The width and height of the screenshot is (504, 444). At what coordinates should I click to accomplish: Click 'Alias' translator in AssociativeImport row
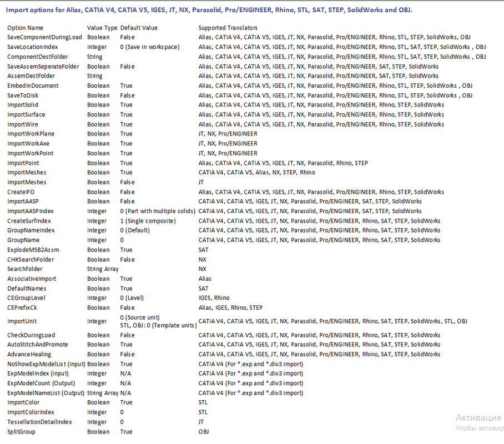pos(205,279)
